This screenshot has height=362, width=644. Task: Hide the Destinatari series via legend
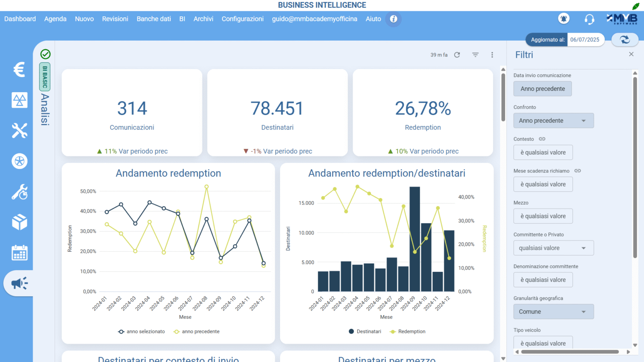click(365, 331)
